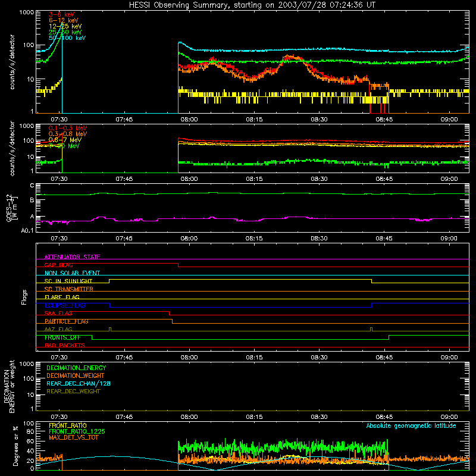
Task: Click the FRONTS_OFF flag label
Action: click(x=62, y=337)
